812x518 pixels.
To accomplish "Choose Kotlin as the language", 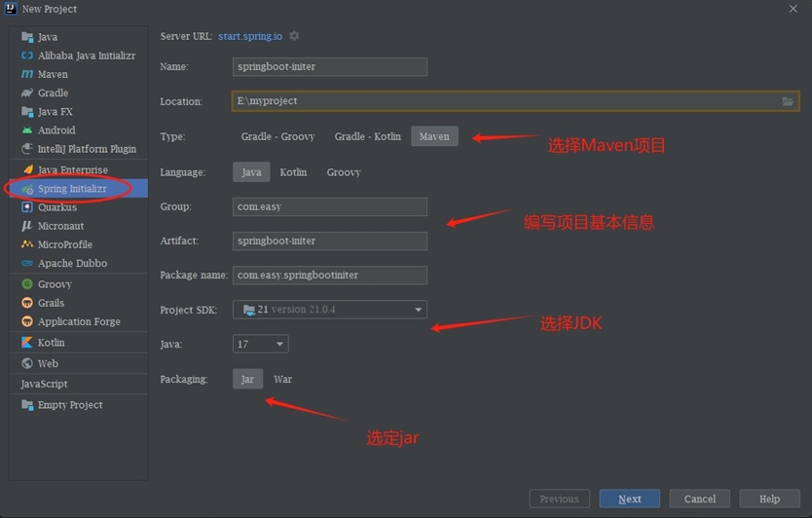I will click(293, 172).
